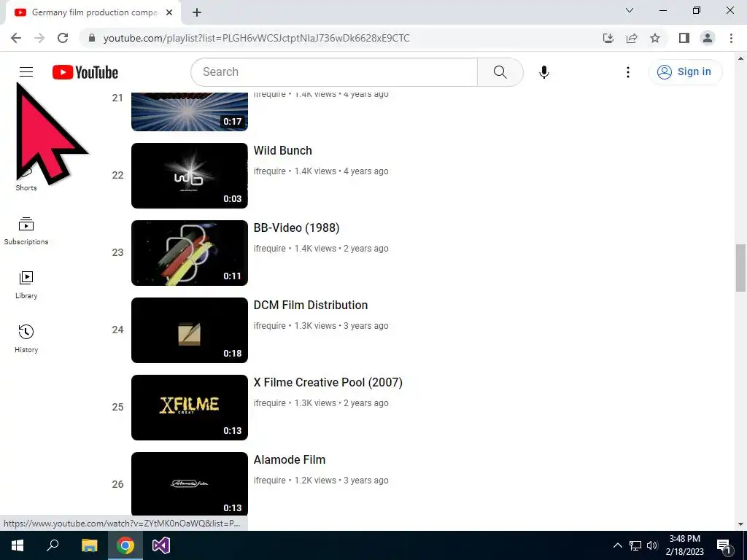The image size is (747, 560).
Task: Click the magnifier search button
Action: point(500,72)
